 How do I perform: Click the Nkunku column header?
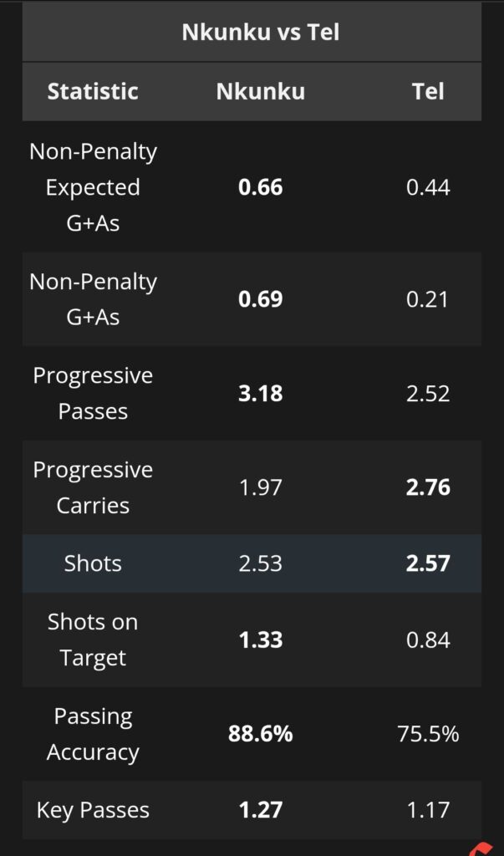click(261, 91)
